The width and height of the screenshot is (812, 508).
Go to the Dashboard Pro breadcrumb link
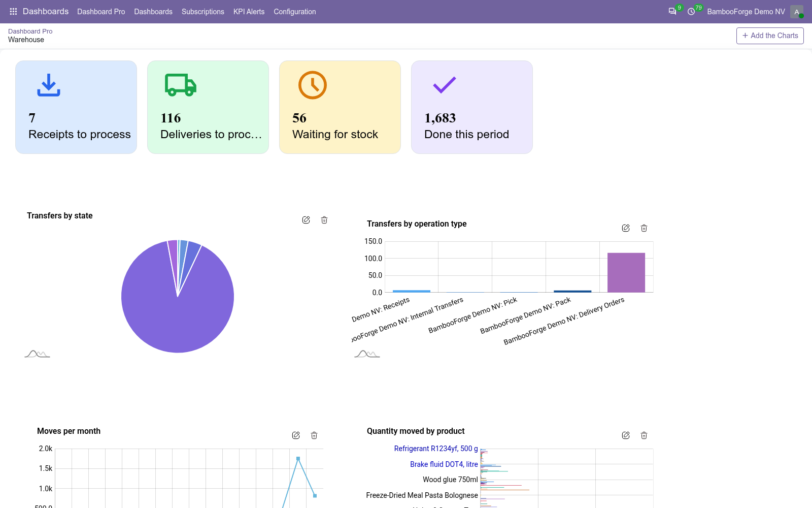[x=30, y=31]
